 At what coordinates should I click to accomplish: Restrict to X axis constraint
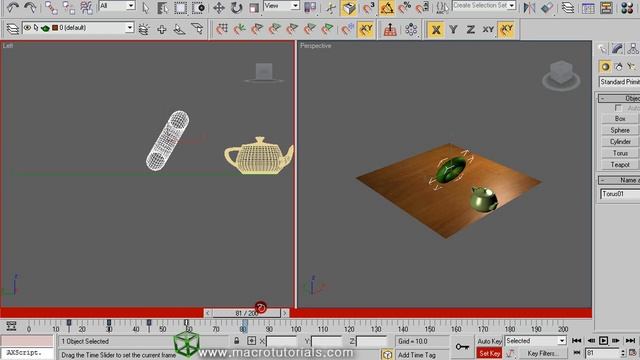click(436, 29)
